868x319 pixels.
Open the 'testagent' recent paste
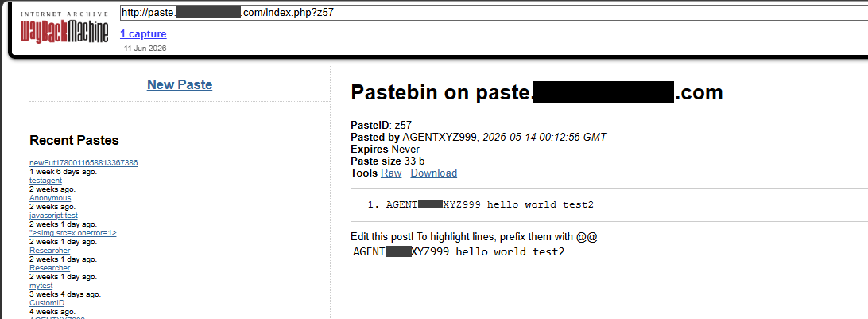coord(45,181)
